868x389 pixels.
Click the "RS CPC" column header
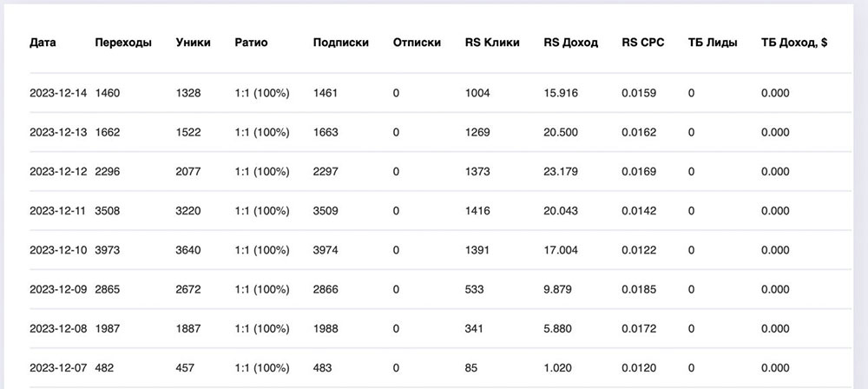click(643, 43)
